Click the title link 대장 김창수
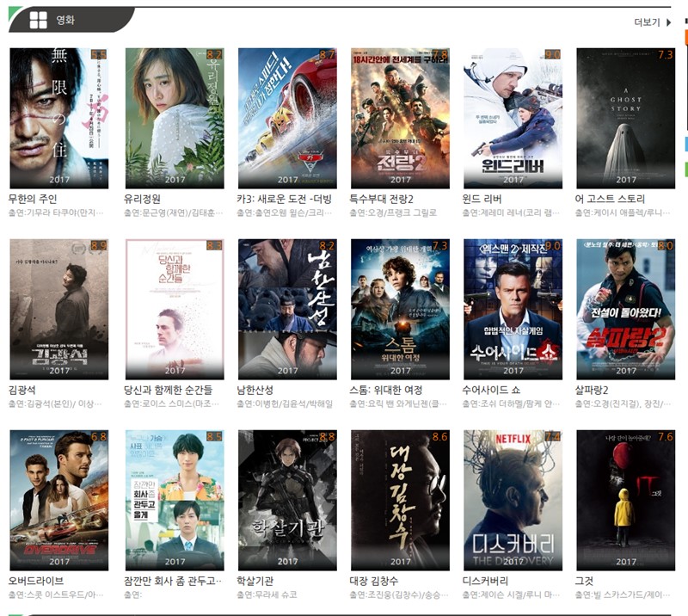This screenshot has height=616, width=688. tap(374, 581)
